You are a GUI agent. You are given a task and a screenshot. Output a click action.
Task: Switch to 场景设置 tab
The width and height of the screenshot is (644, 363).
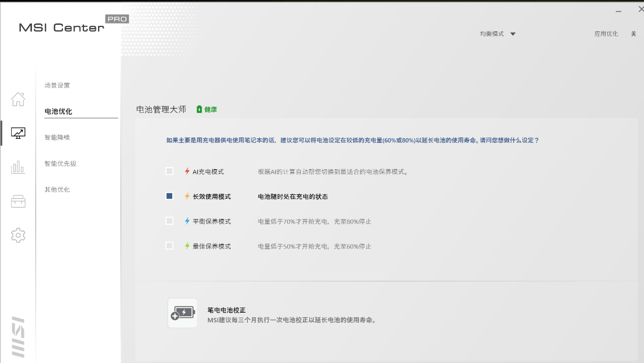(57, 85)
